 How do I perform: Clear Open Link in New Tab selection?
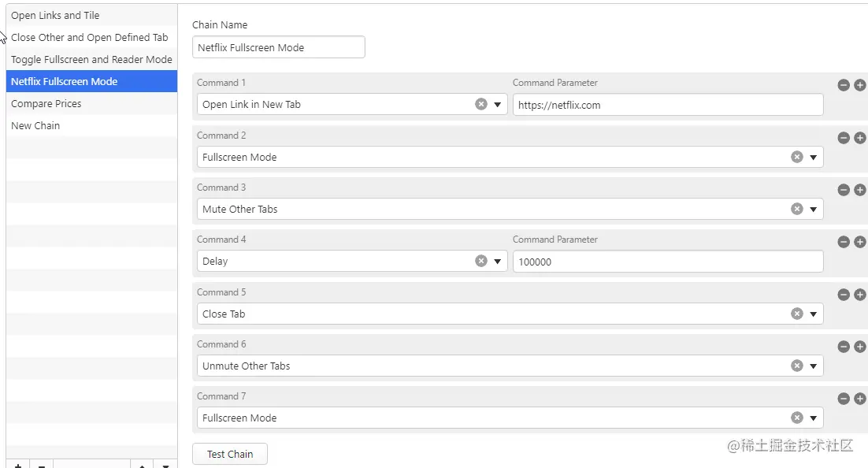pyautogui.click(x=481, y=104)
